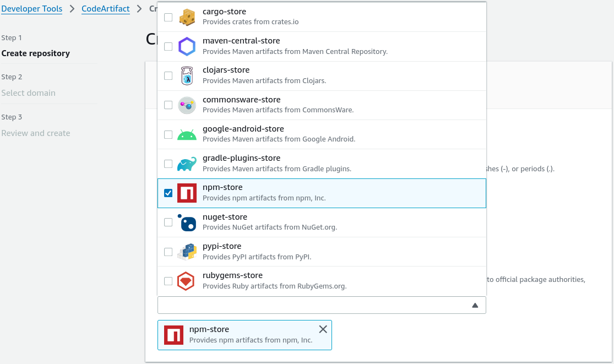
Task: Click 'Provides Maven artifacts from CommonsWare.' description
Action: tap(278, 110)
